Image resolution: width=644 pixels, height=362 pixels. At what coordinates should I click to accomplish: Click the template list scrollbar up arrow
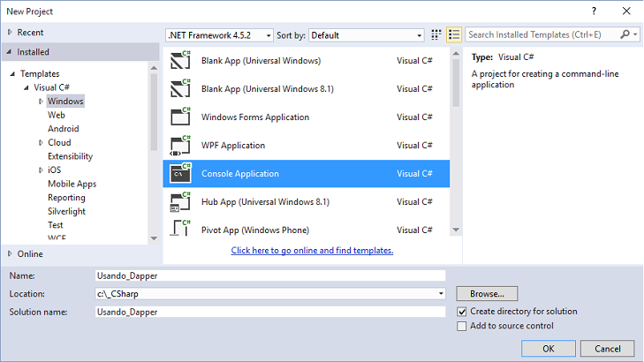pos(456,54)
